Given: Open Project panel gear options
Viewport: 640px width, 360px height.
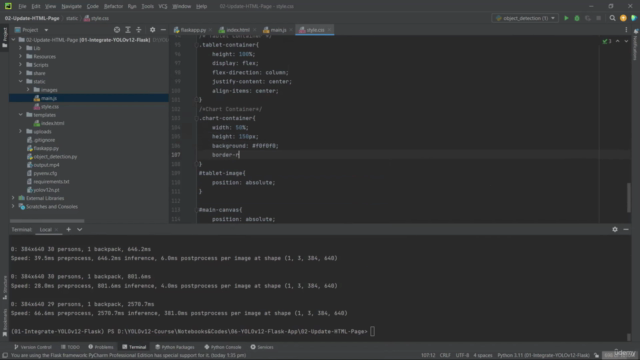Looking at the screenshot, I should 152,30.
